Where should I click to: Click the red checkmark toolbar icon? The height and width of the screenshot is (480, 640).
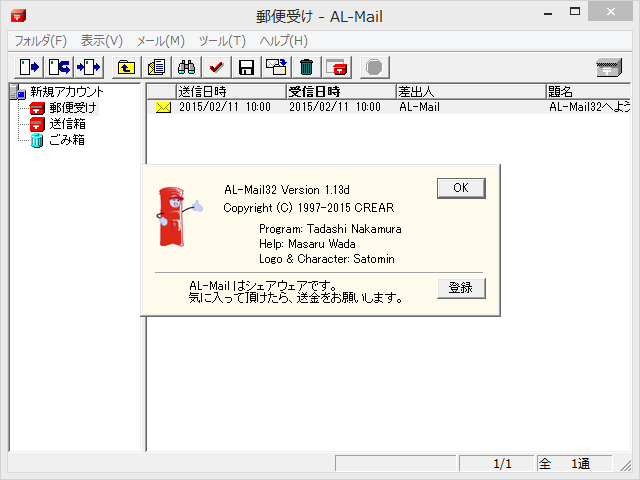tap(217, 67)
